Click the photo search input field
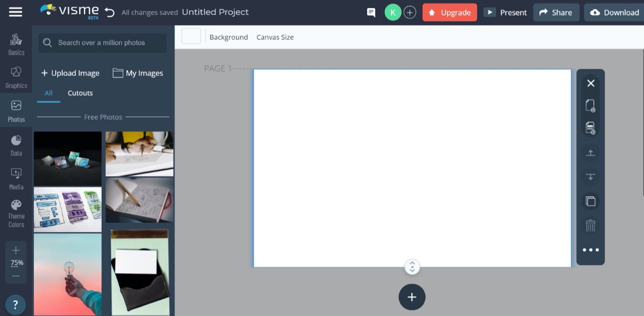Image resolution: width=644 pixels, height=316 pixels. [103, 43]
